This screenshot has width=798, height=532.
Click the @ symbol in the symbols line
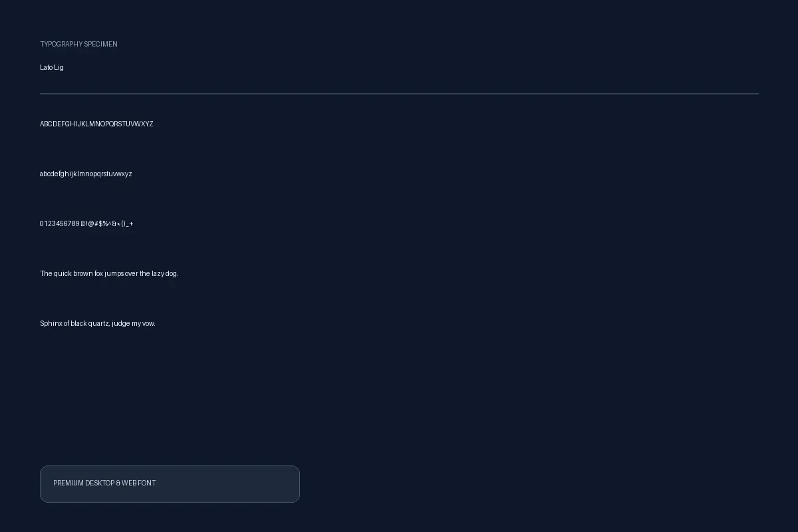click(91, 223)
